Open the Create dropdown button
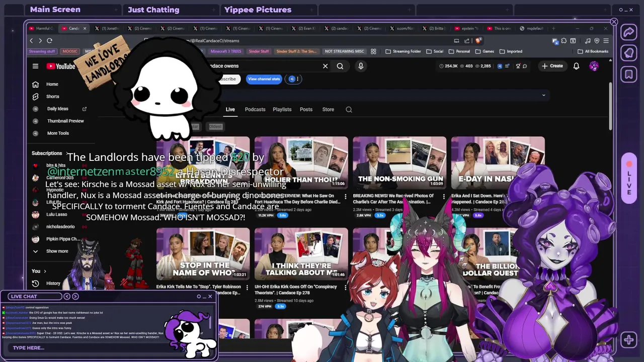The width and height of the screenshot is (644, 362). click(x=552, y=66)
